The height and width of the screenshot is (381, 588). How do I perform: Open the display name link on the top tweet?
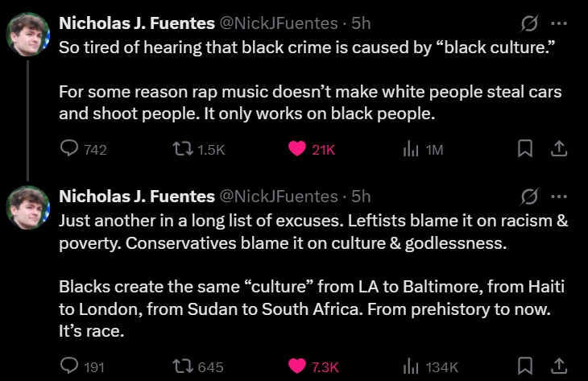pos(137,23)
